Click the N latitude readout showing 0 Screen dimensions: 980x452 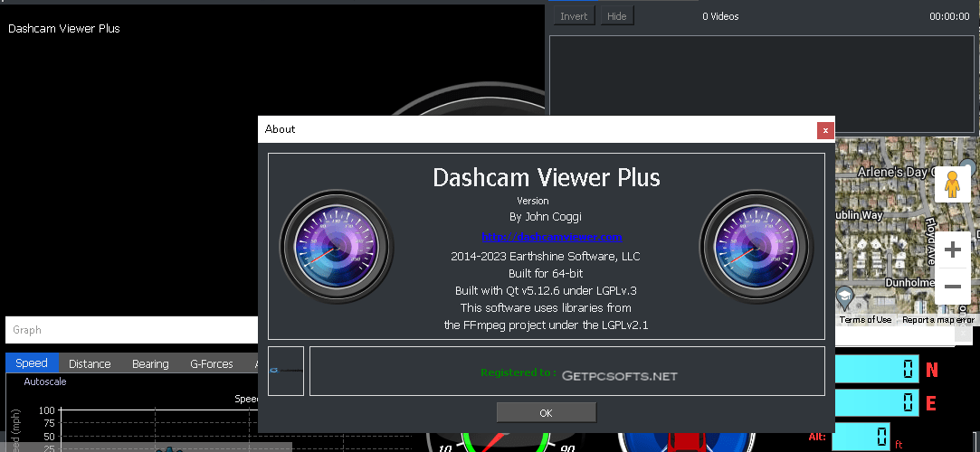pyautogui.click(x=878, y=369)
